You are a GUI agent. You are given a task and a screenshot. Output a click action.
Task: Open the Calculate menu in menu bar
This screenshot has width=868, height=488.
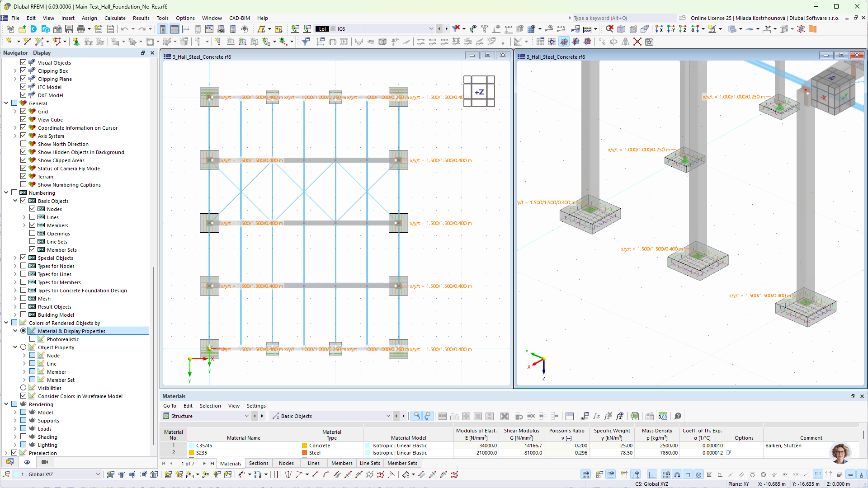(x=114, y=18)
